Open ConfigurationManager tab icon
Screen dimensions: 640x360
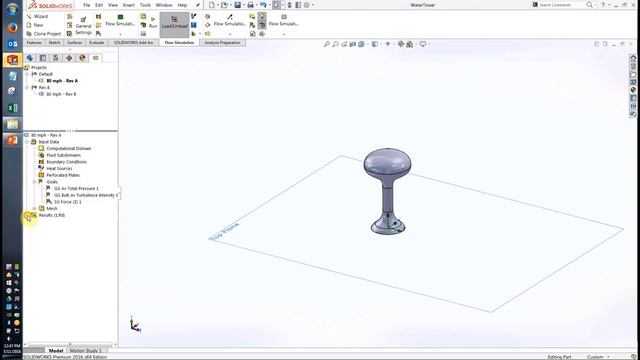(x=56, y=58)
